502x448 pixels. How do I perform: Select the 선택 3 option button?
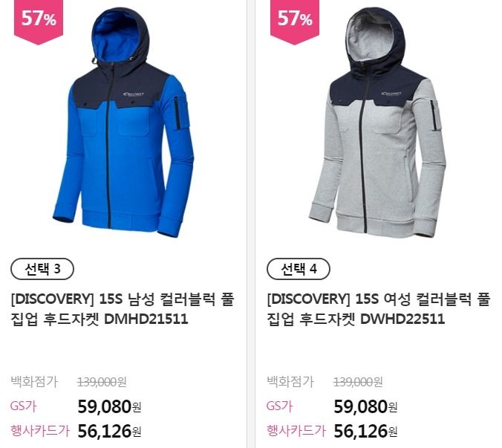point(42,269)
